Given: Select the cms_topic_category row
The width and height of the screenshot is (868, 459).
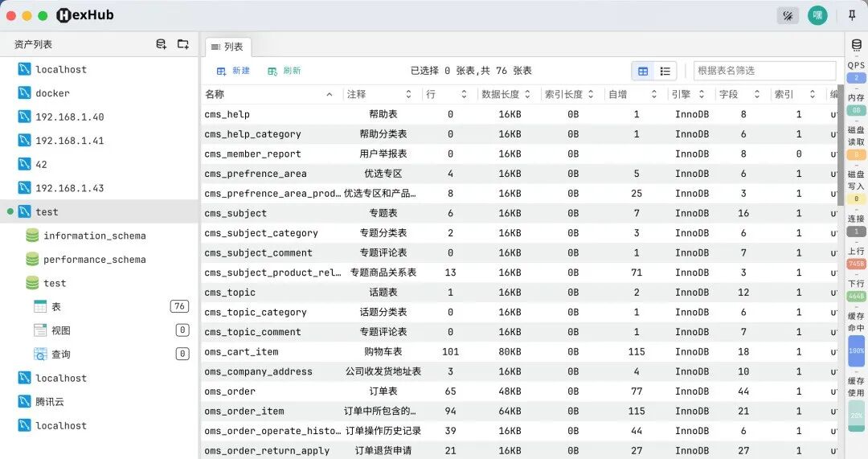Looking at the screenshot, I should 518,312.
